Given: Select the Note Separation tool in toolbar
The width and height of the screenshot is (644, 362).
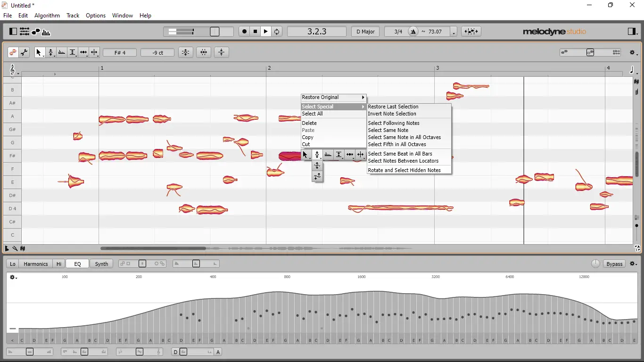Looking at the screenshot, I should pyautogui.click(x=94, y=52).
